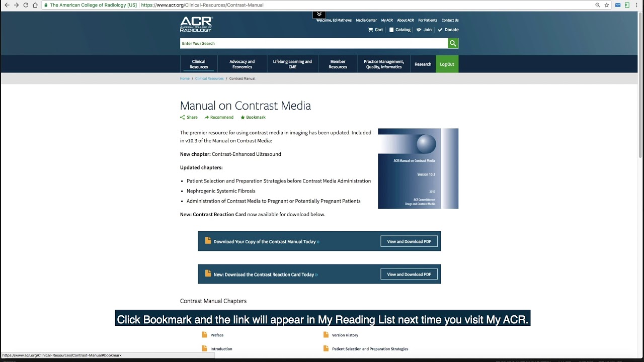
Task: Click the ACR American College of Radiology logo
Action: pos(196,24)
